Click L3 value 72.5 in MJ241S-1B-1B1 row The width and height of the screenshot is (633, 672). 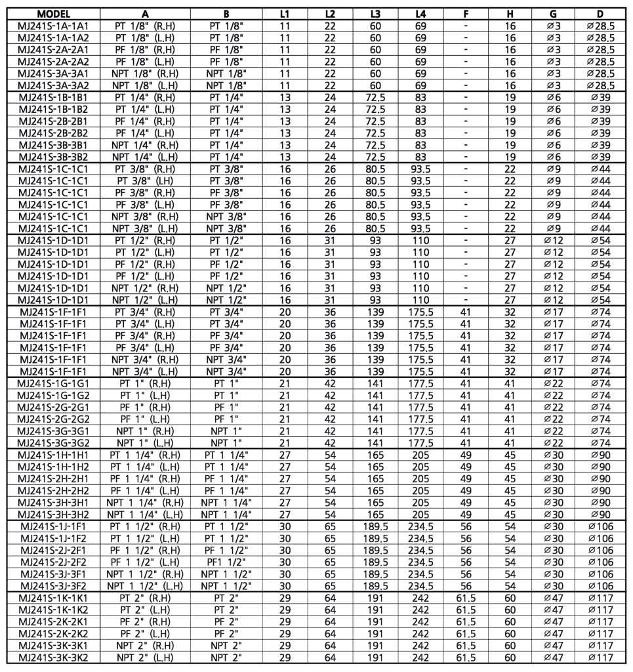pyautogui.click(x=375, y=97)
